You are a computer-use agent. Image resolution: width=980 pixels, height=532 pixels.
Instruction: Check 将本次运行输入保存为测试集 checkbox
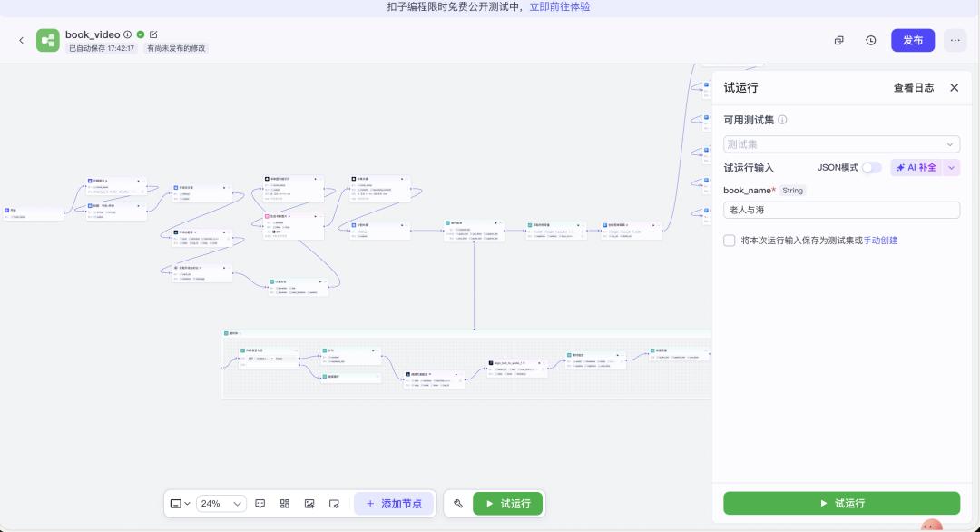coord(730,241)
